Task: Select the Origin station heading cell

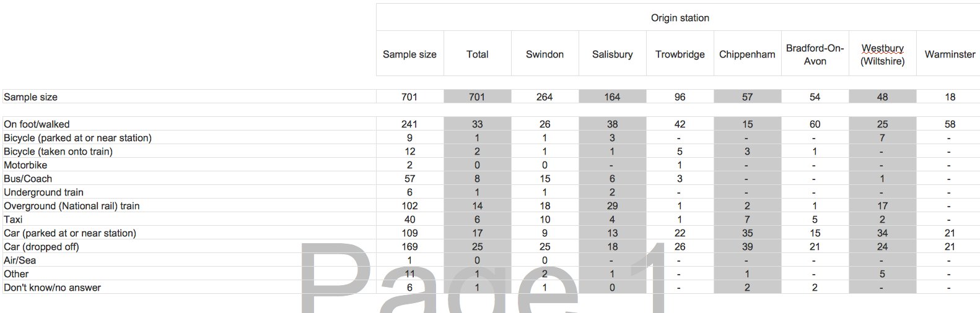Action: click(680, 18)
